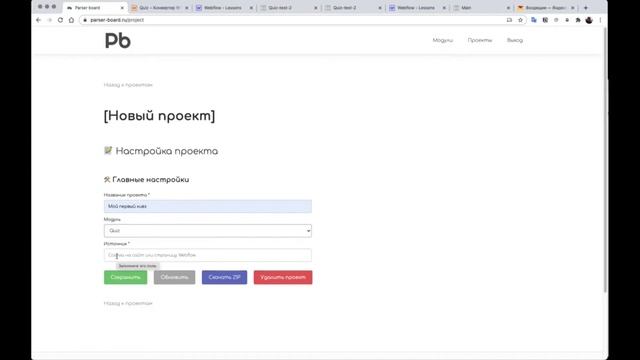Click the blue Скачать ZIP button

[224, 277]
